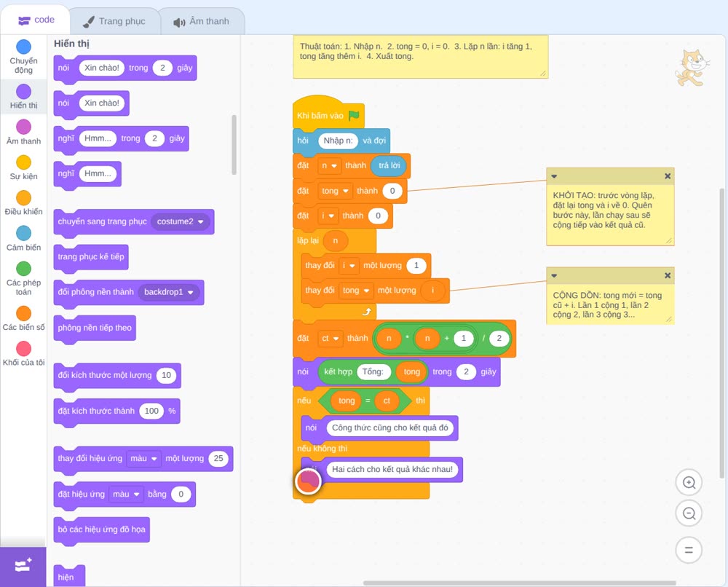The image size is (728, 587).
Task: Open the Các biến số category
Action: click(23, 318)
